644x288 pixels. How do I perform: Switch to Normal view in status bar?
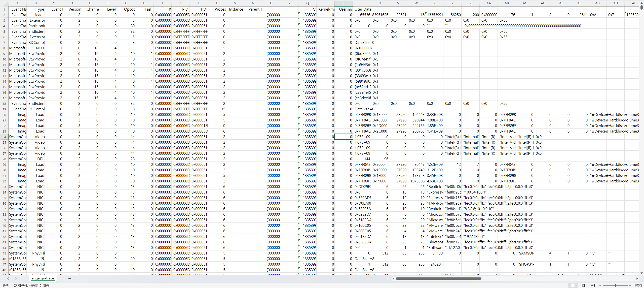pyautogui.click(x=573, y=285)
